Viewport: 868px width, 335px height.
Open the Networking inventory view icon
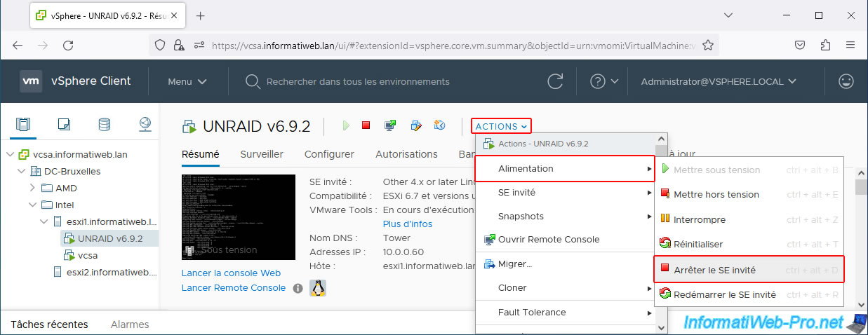pos(145,125)
